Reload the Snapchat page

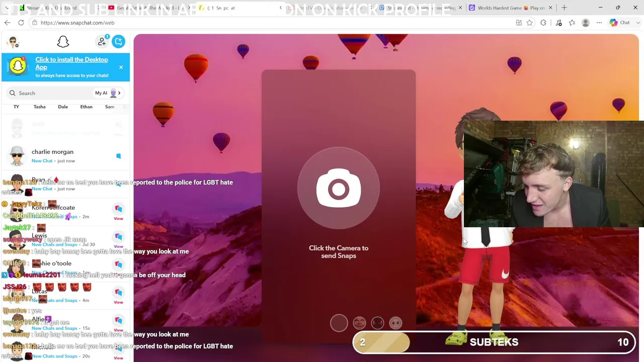click(21, 23)
